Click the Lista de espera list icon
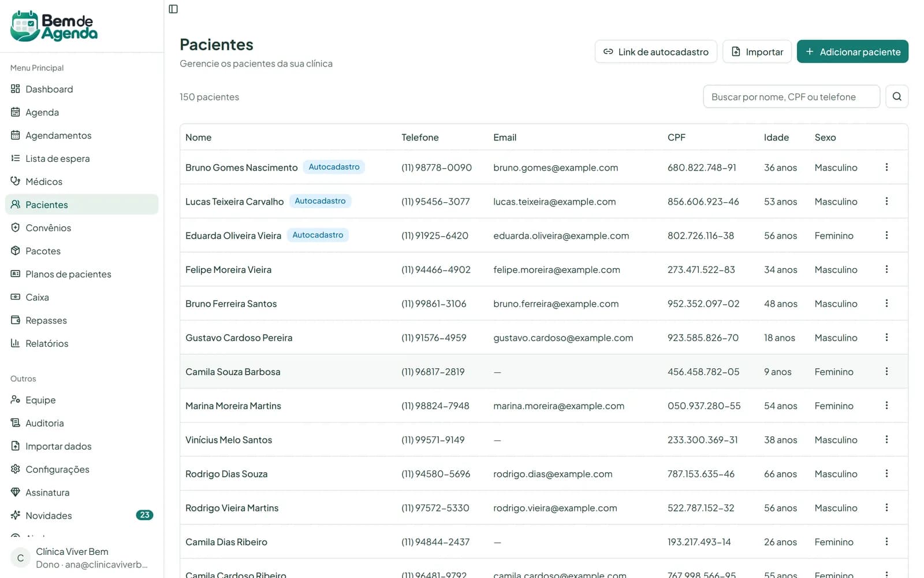Viewport: 924px width, 578px height. point(16,158)
